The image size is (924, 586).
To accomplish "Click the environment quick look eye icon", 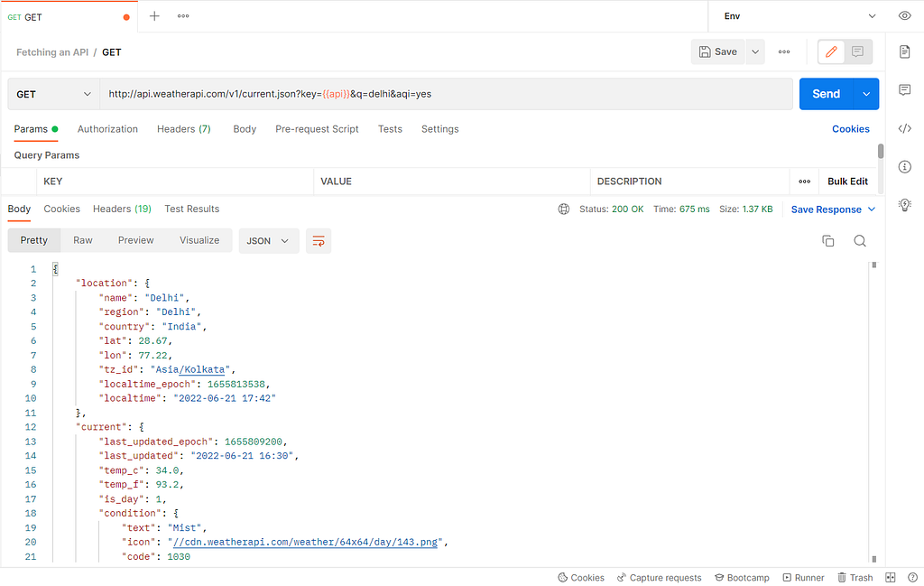I will pyautogui.click(x=904, y=16).
